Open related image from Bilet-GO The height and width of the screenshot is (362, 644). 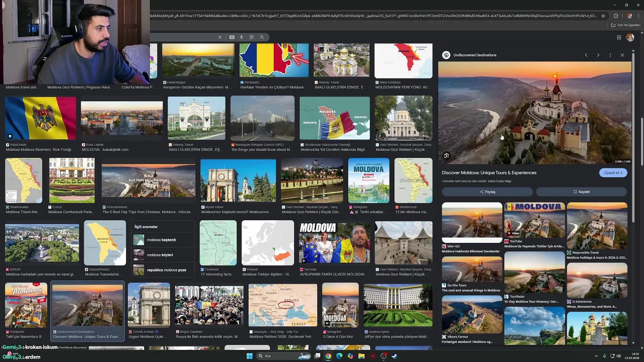(x=472, y=223)
